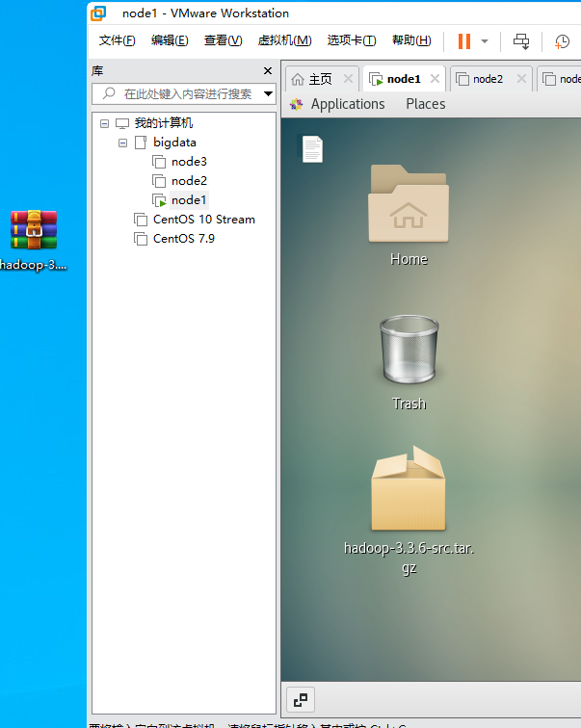The image size is (581, 728).
Task: Collapse the bigdata folder node
Action: 122,143
